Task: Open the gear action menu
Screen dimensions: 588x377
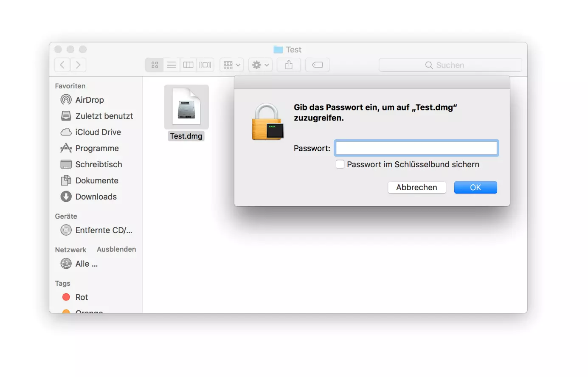Action: [260, 65]
